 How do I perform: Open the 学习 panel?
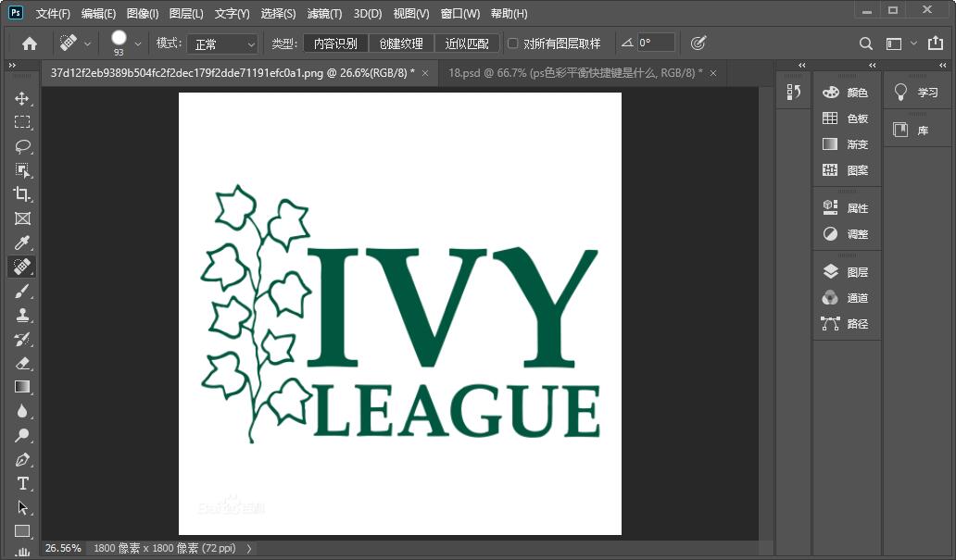[x=917, y=93]
